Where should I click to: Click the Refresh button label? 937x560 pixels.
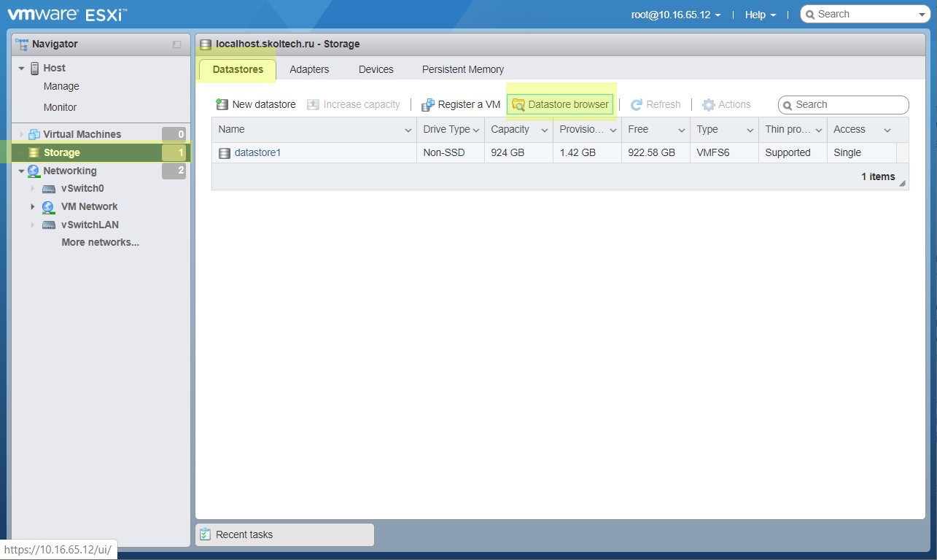[664, 104]
